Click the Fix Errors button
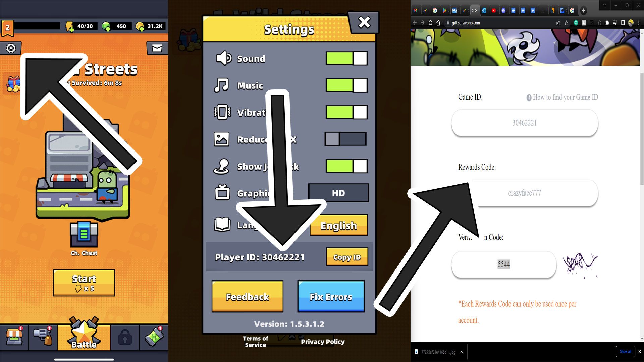The width and height of the screenshot is (644, 362). (331, 297)
